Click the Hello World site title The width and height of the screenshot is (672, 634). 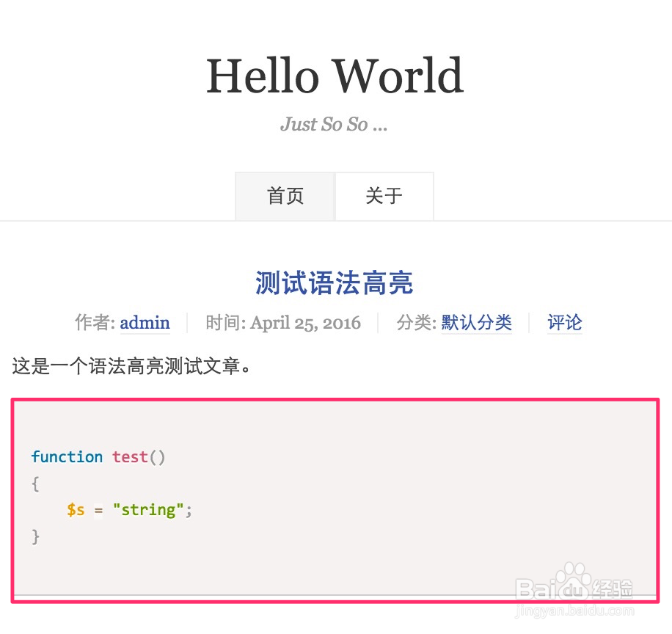[334, 76]
